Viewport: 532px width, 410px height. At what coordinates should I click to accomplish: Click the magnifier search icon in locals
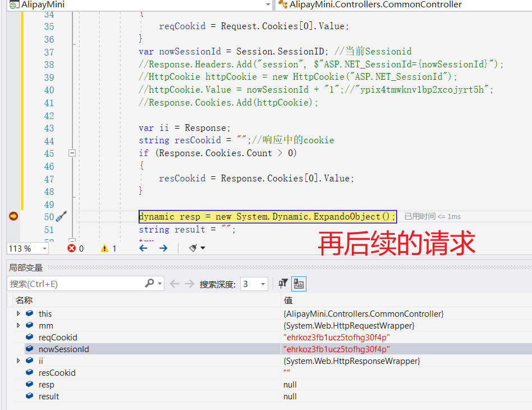point(149,283)
